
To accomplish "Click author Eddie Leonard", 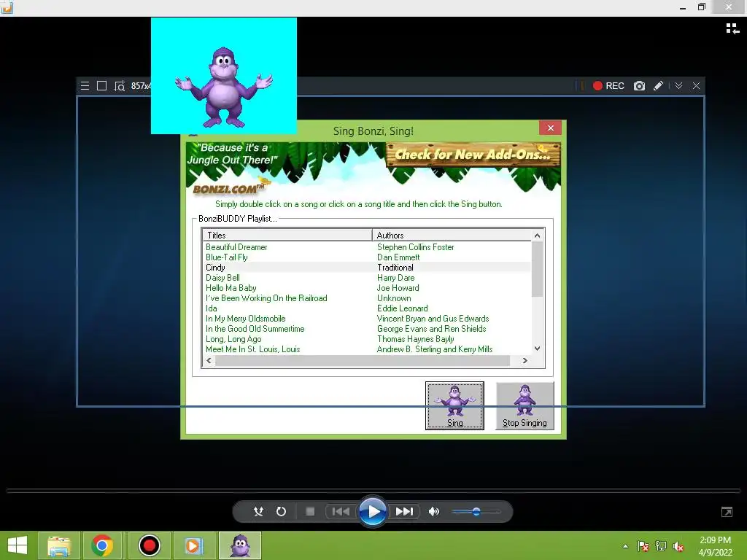I will [x=402, y=308].
